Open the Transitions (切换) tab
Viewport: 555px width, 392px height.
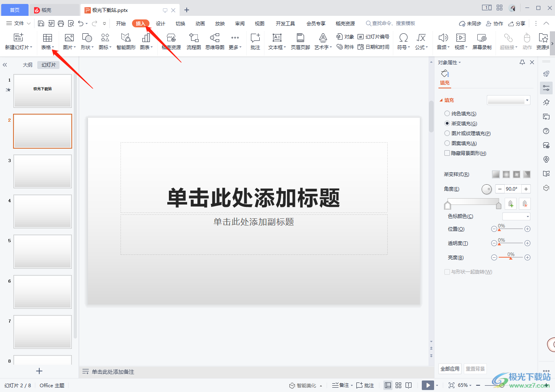(180, 23)
